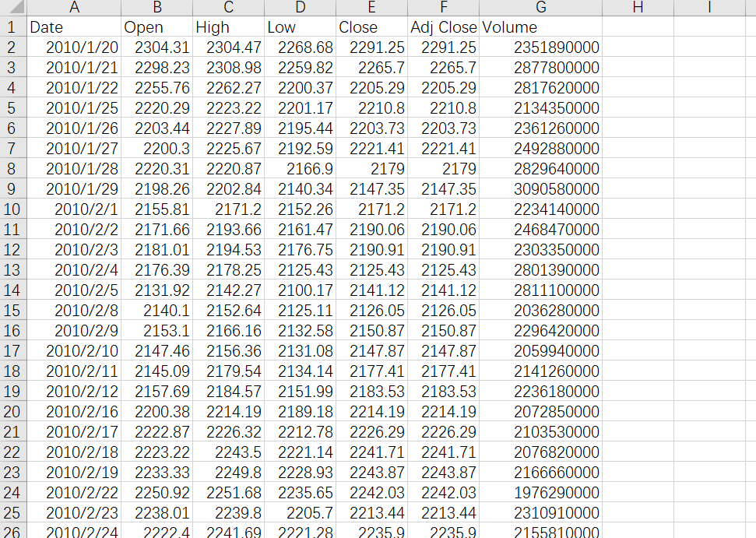The height and width of the screenshot is (538, 756).
Task: Select Open value 2203.44
Action: (x=157, y=128)
